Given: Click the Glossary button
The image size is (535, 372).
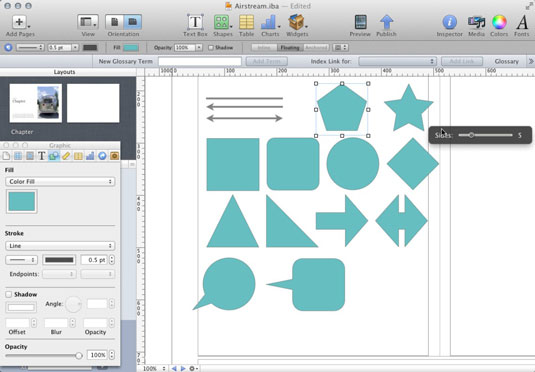Looking at the screenshot, I should click(x=507, y=61).
